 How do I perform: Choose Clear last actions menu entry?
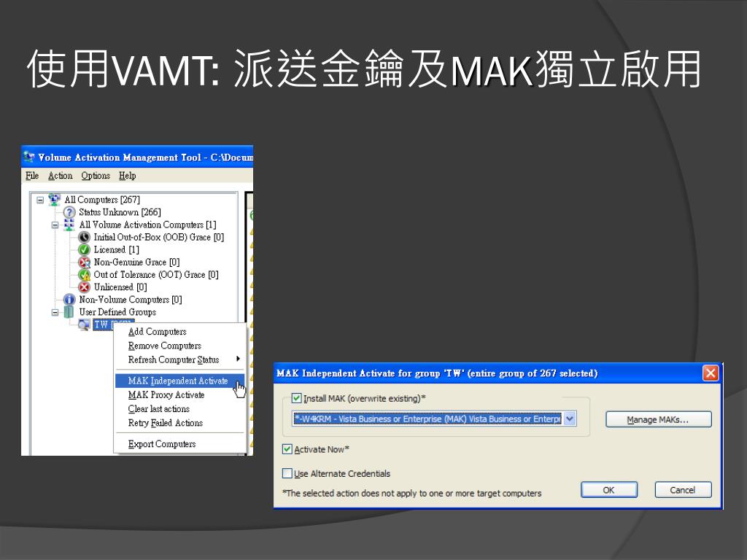[x=158, y=409]
